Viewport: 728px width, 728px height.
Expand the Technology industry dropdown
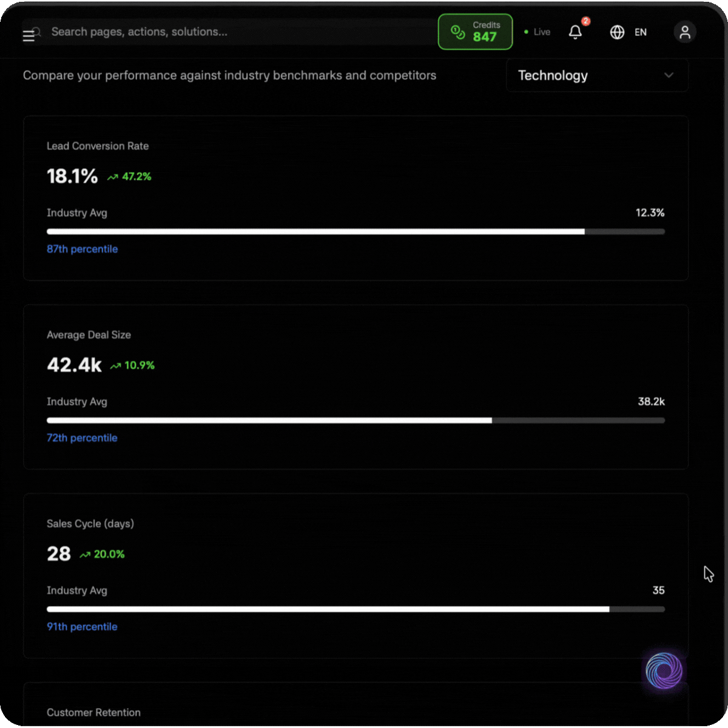pyautogui.click(x=596, y=76)
